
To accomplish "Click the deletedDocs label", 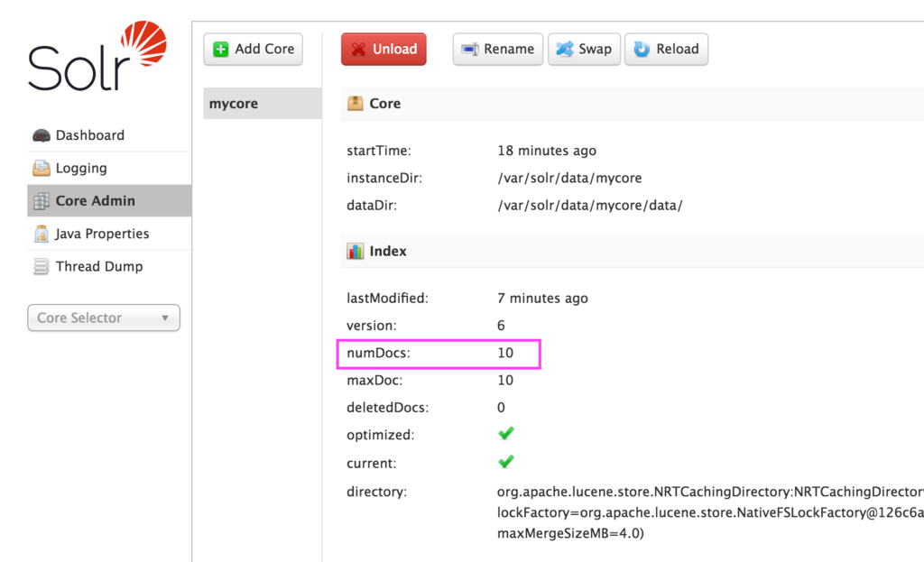I will coord(388,408).
